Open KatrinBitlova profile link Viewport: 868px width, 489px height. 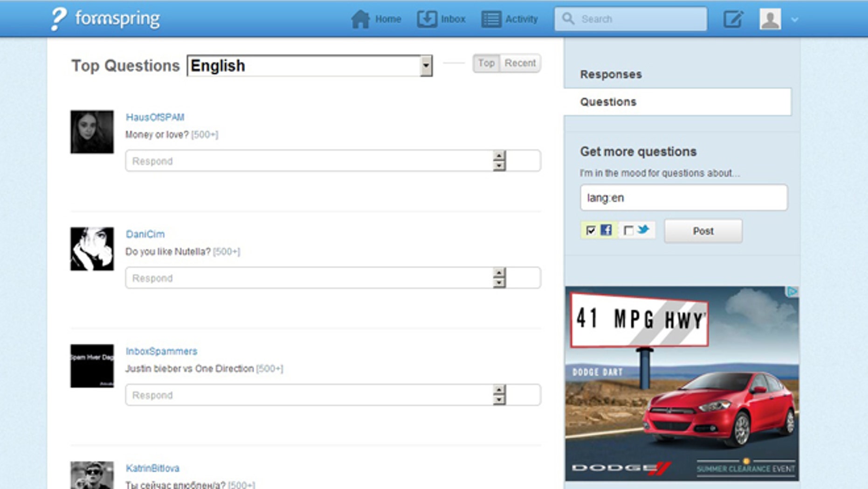click(152, 468)
